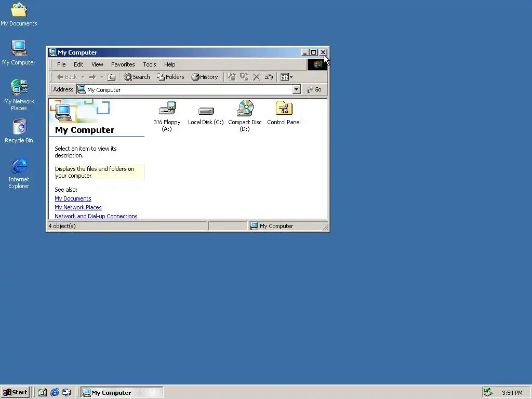The height and width of the screenshot is (399, 532).
Task: Expand the Back history dropdown arrow
Action: point(83,77)
